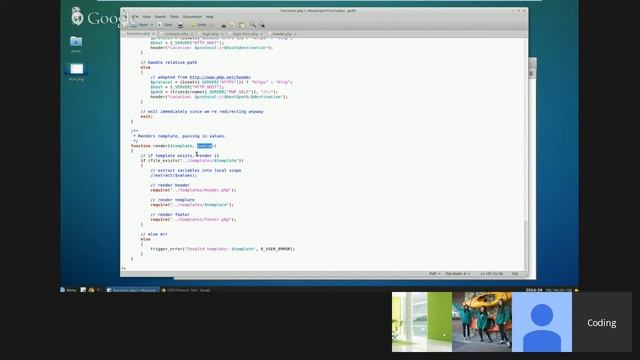Open the PHP language selector in status bar
The height and width of the screenshot is (360, 640).
434,273
